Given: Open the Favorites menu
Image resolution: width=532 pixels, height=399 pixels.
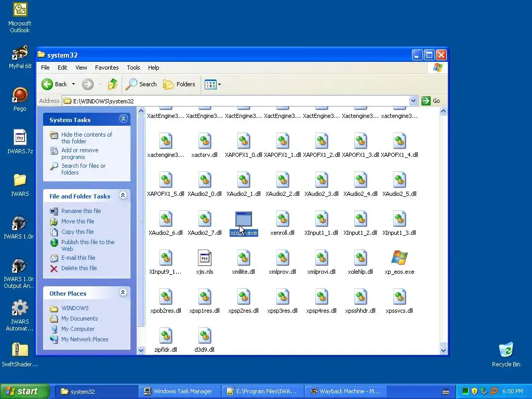Looking at the screenshot, I should coord(107,68).
